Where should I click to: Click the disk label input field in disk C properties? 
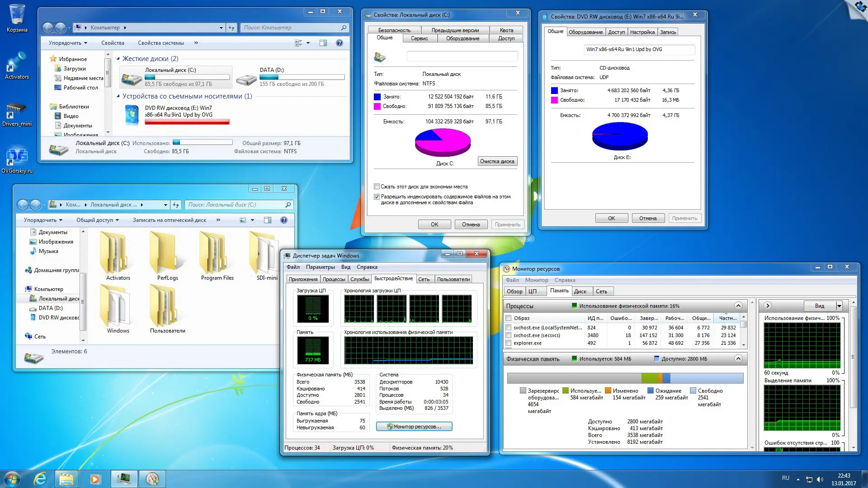[462, 56]
